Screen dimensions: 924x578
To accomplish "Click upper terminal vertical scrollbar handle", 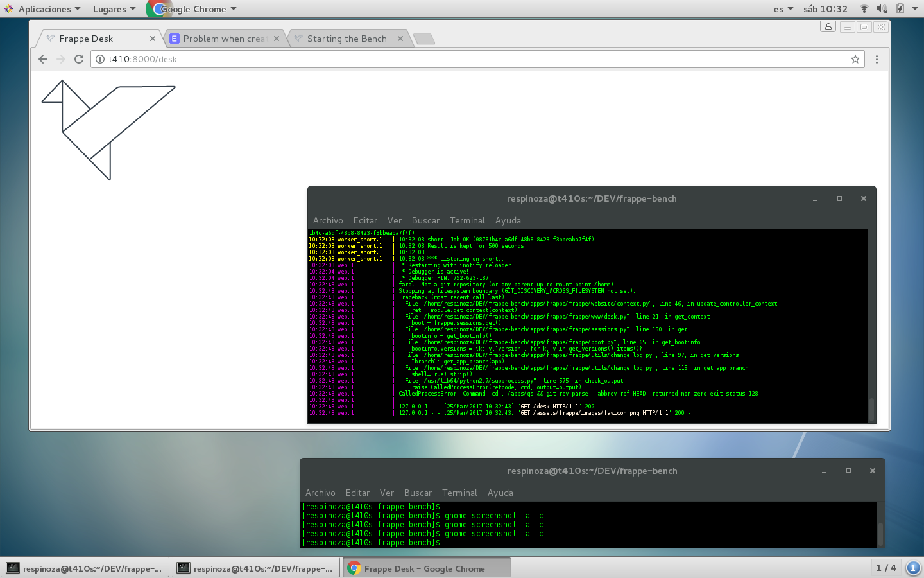I will click(x=872, y=410).
